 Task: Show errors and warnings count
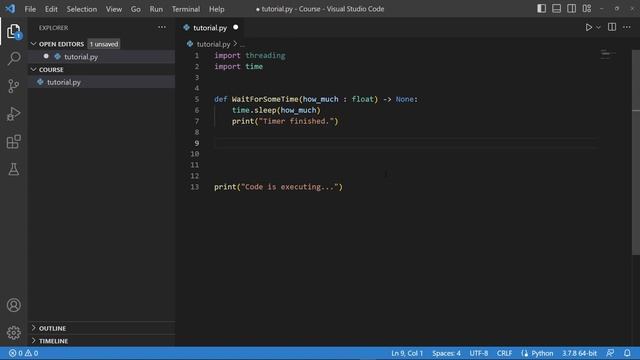click(x=23, y=353)
